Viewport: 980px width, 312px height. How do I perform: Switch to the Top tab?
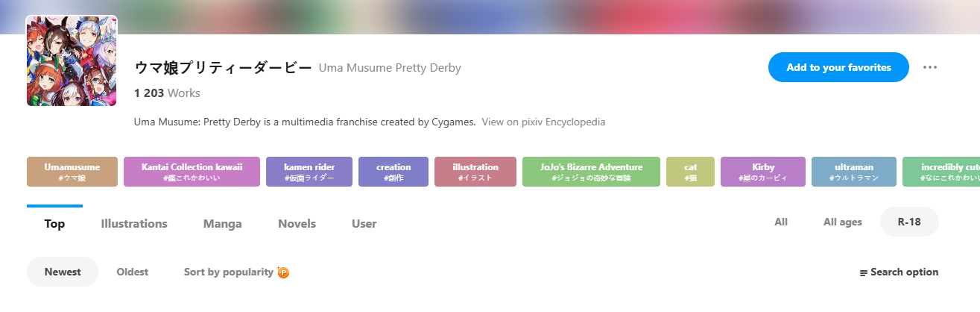pyautogui.click(x=54, y=224)
